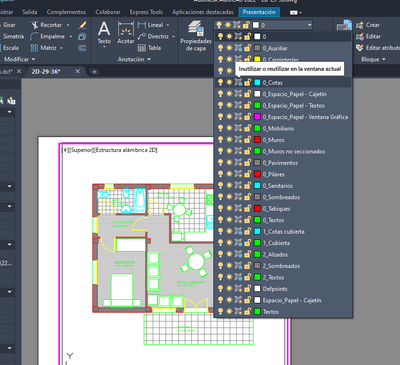This screenshot has height=365, width=400.
Task: Open the Matriz dropdown arrow
Action: (61, 48)
